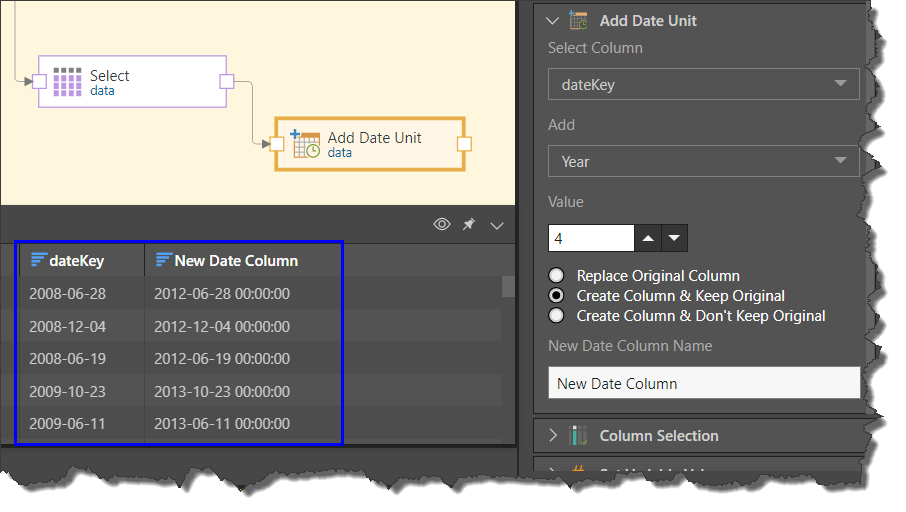Click the Column Selection section icon
906x512 pixels.
point(578,435)
